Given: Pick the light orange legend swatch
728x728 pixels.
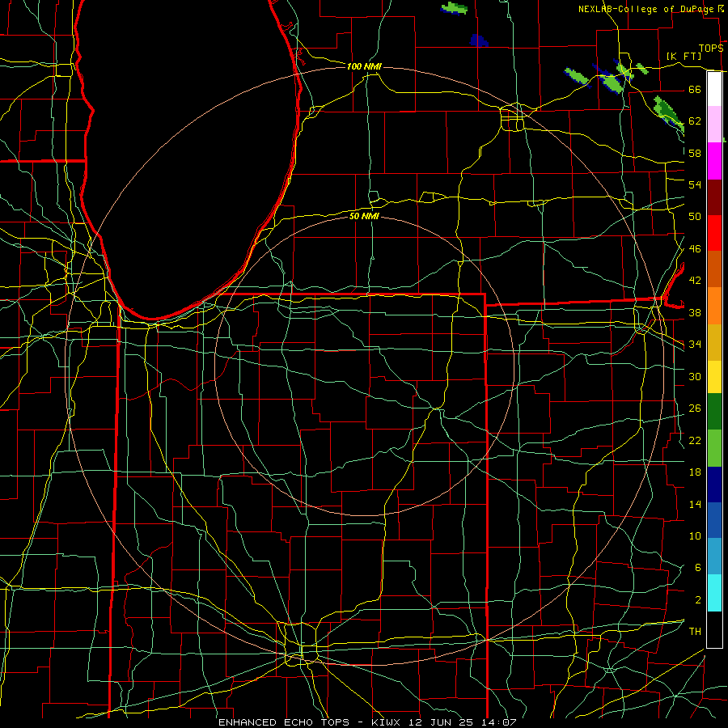Looking at the screenshot, I should [x=714, y=306].
